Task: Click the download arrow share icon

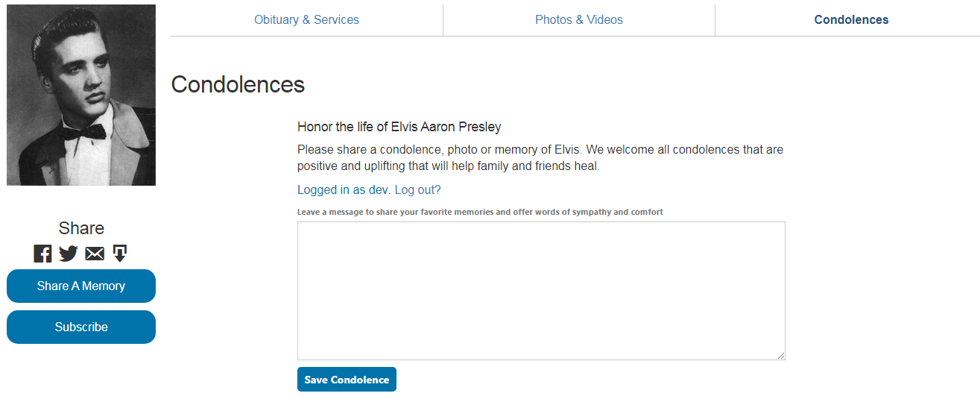Action: [120, 254]
